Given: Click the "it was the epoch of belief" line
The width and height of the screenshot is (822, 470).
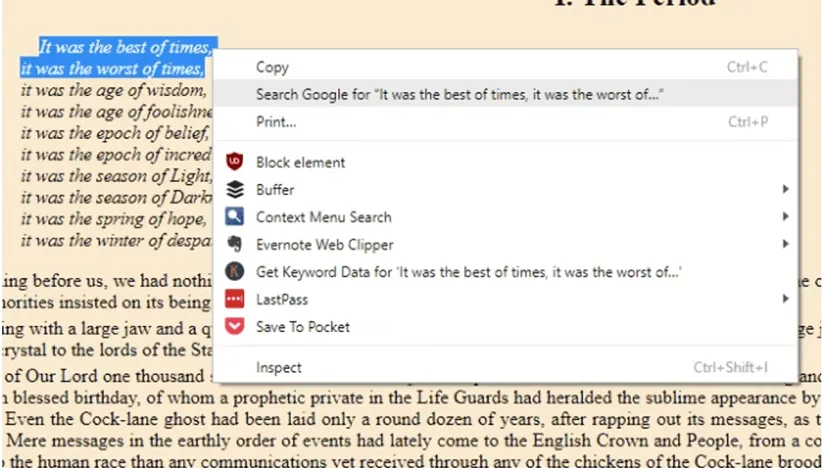Looking at the screenshot, I should (113, 133).
